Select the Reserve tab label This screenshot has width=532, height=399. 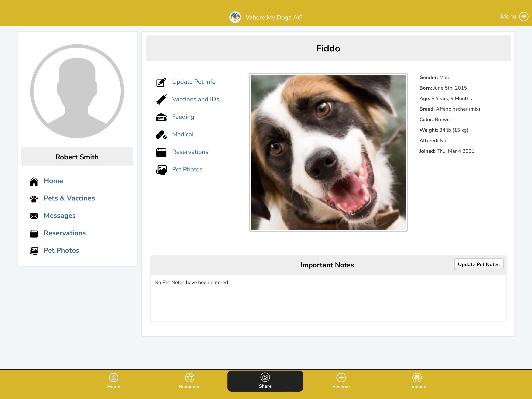tap(341, 387)
